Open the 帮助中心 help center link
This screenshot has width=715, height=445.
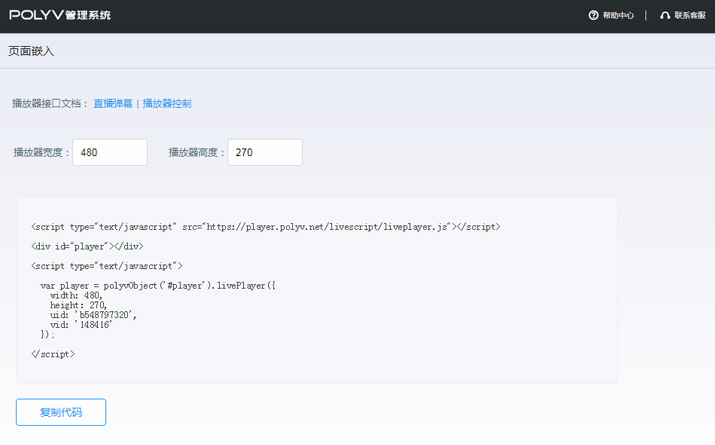coord(618,15)
